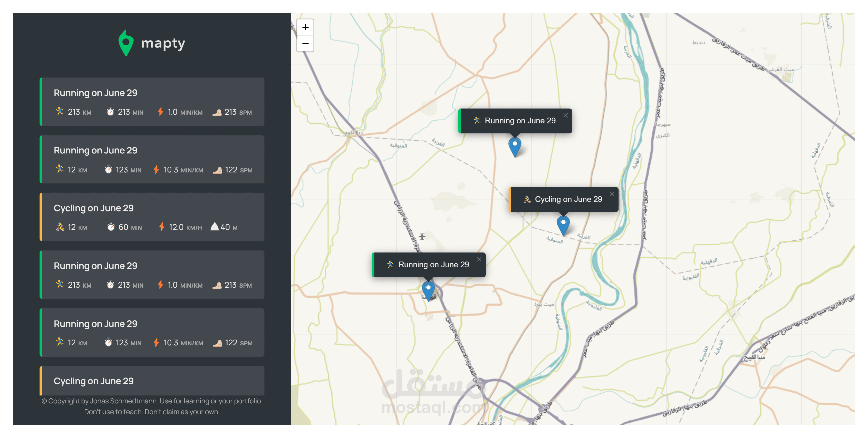This screenshot has height=425, width=868.
Task: Select the first Running workout, 213 KM
Action: click(x=152, y=102)
